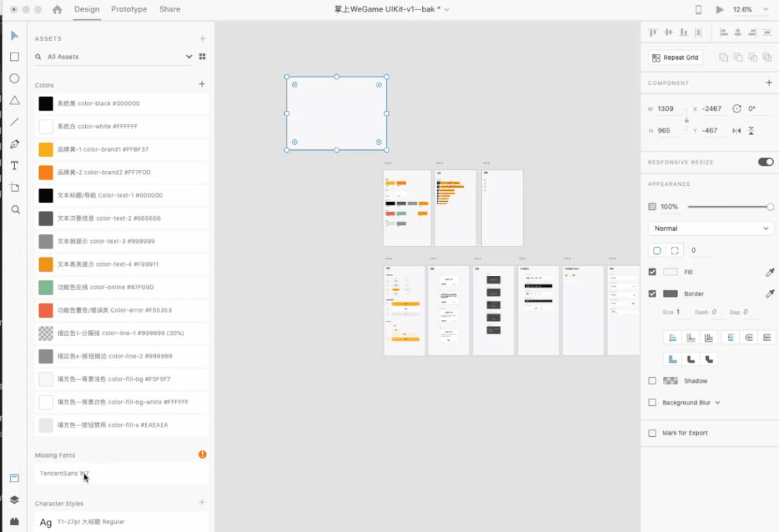Image resolution: width=779 pixels, height=532 pixels.
Task: Select the Rectangle tool
Action: (14, 57)
